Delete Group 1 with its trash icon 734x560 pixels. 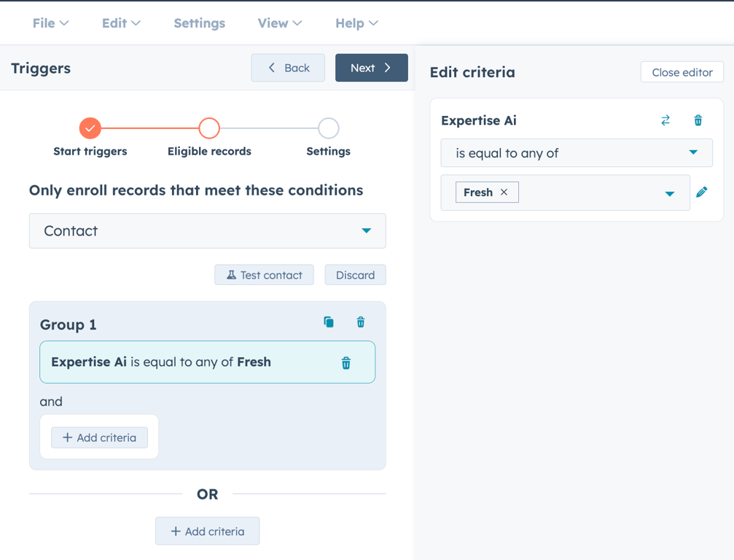pyautogui.click(x=361, y=322)
